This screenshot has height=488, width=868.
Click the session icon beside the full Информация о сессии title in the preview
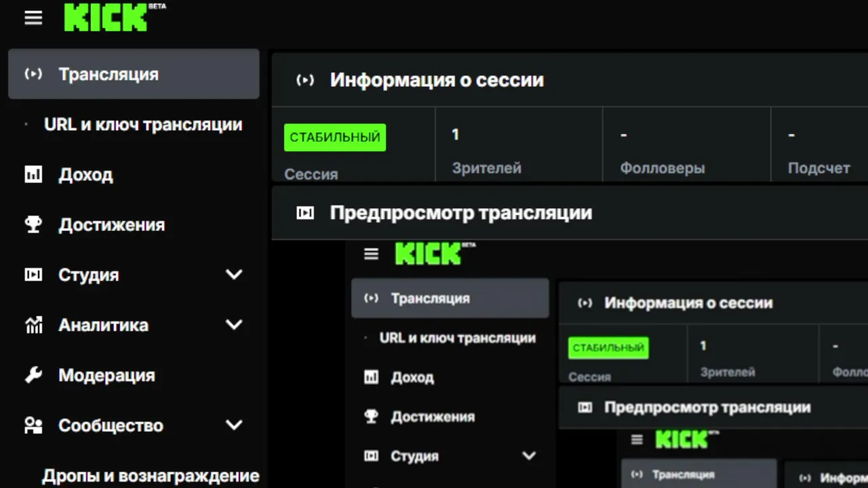click(585, 303)
